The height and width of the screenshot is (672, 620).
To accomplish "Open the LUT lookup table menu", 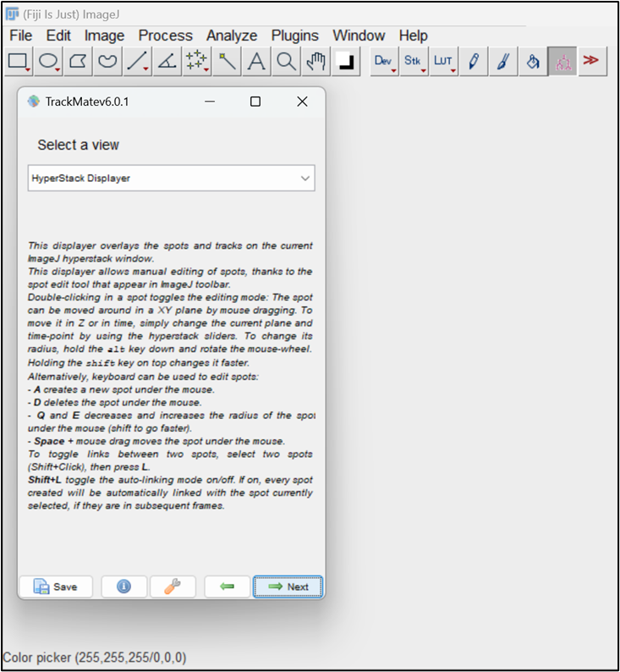I will (x=444, y=61).
